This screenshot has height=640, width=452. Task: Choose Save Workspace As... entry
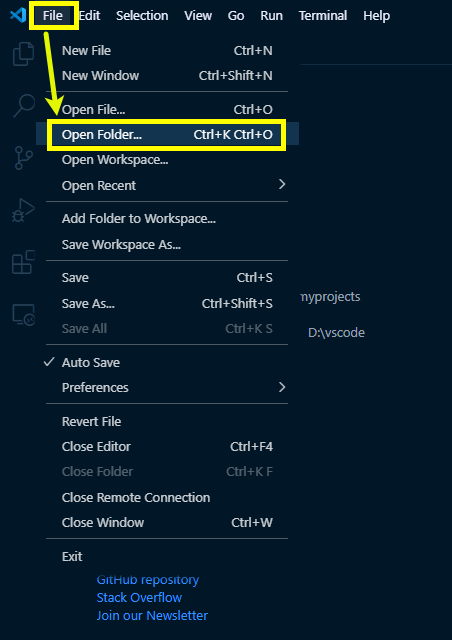(x=167, y=244)
